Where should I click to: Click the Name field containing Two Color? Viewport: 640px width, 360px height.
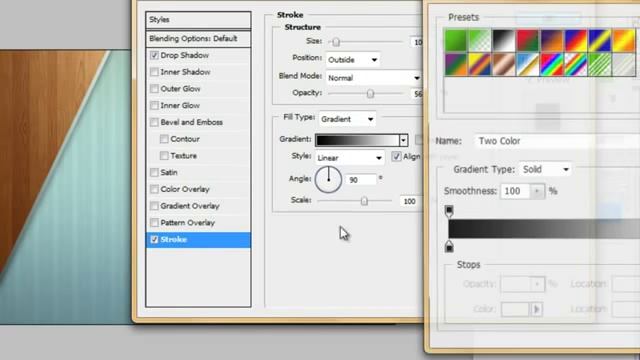pyautogui.click(x=557, y=141)
